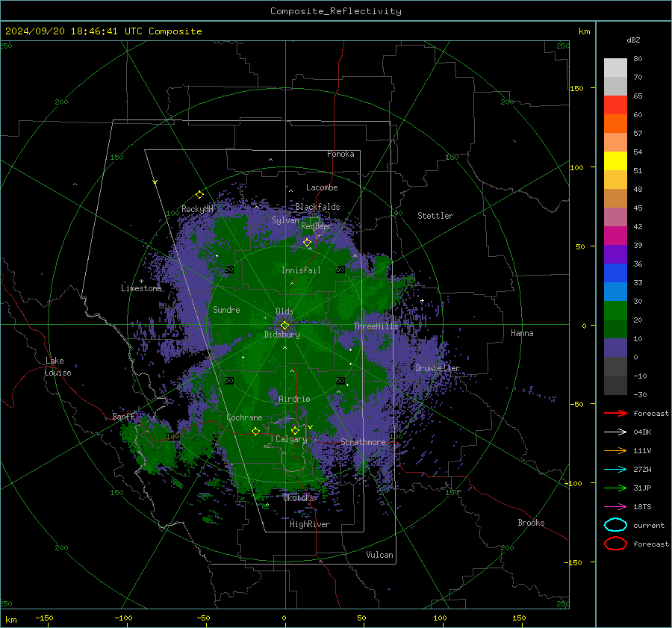Viewport: 672px width, 628px height.
Task: Click the -150 value on bottom axis
Action: coord(44,618)
